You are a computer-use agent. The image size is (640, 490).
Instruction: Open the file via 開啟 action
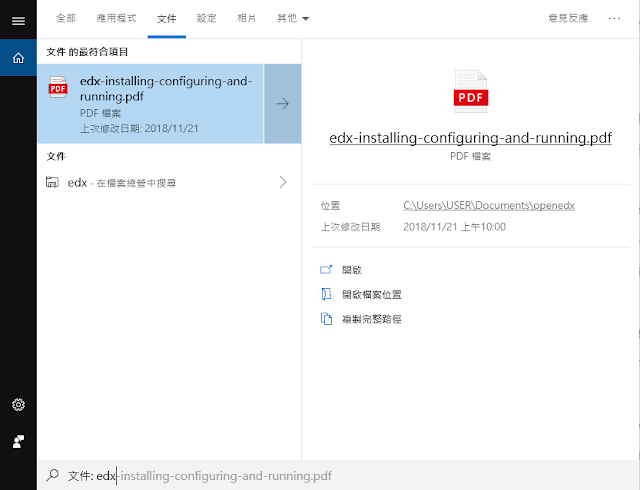click(x=352, y=270)
